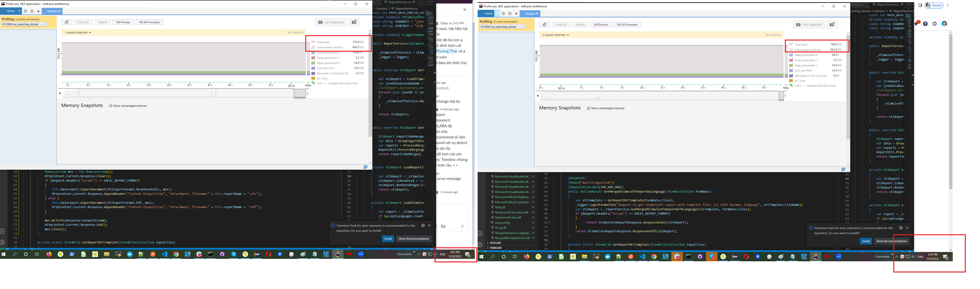Viewport: 980px width, 289px height.
Task: Open Home tab in left dotMemory window
Action: 11,11
